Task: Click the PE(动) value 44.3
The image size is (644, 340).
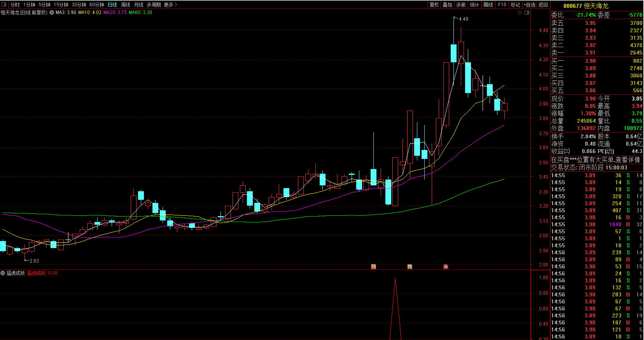Action: (x=637, y=151)
